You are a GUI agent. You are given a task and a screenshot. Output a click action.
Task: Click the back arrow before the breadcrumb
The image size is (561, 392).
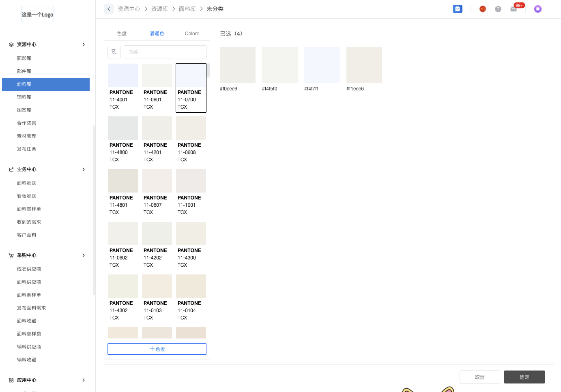(x=109, y=9)
